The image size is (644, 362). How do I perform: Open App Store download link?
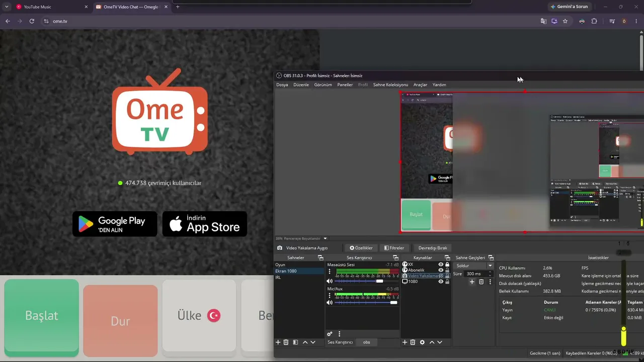[x=205, y=224]
